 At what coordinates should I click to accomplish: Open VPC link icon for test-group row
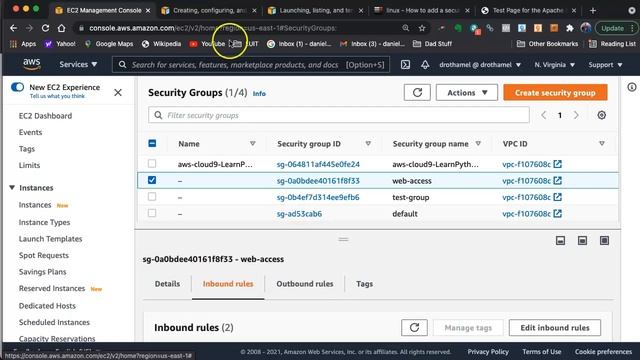558,197
